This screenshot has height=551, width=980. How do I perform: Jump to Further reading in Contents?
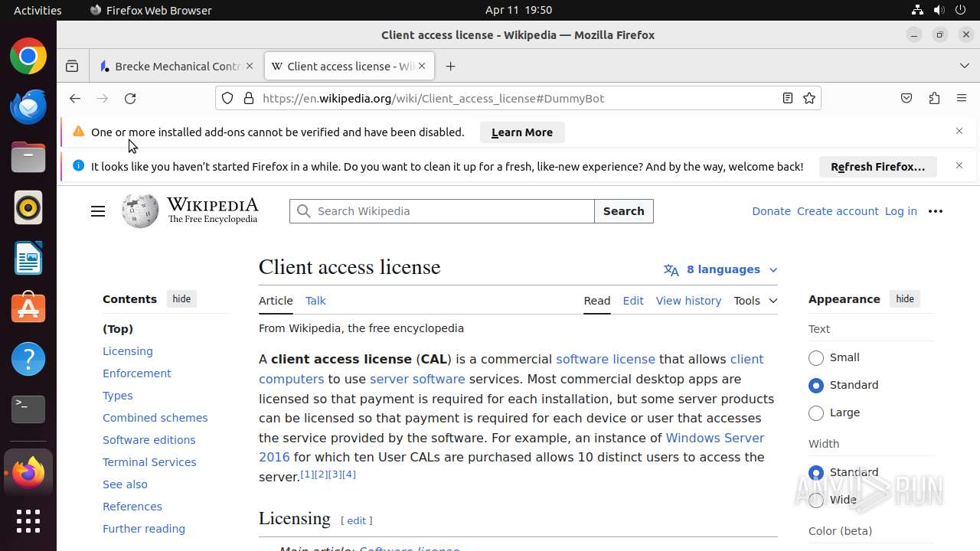click(x=144, y=529)
